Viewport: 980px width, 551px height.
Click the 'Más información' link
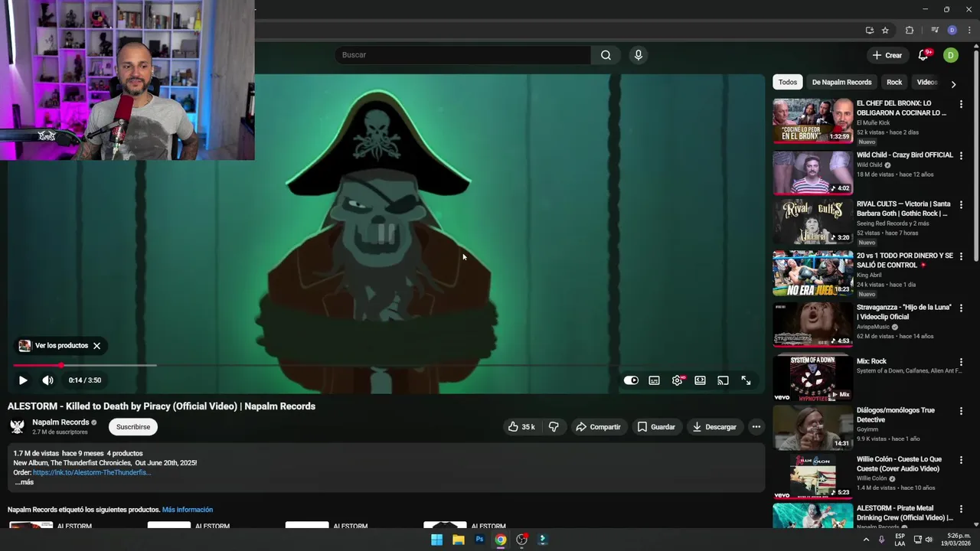[x=188, y=510]
